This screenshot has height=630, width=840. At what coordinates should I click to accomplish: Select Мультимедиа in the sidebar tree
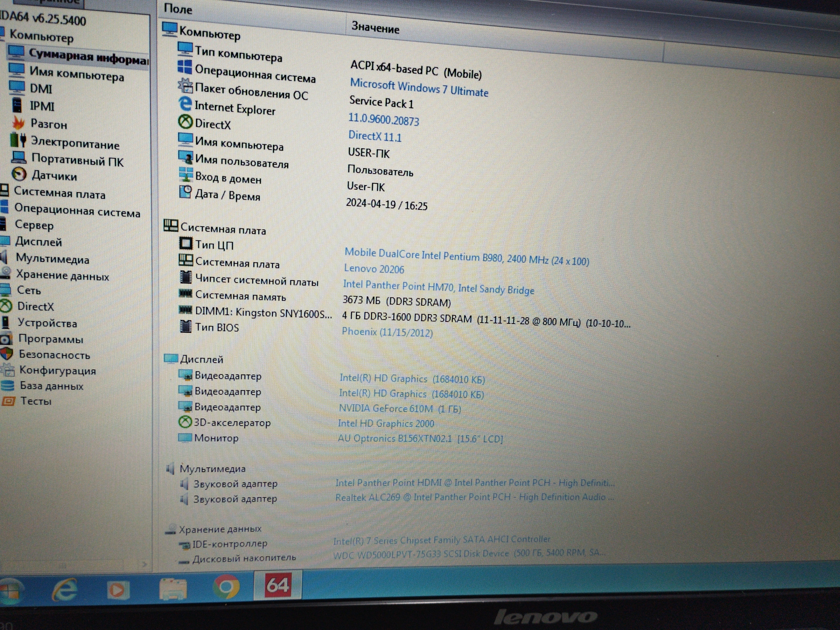click(x=52, y=259)
